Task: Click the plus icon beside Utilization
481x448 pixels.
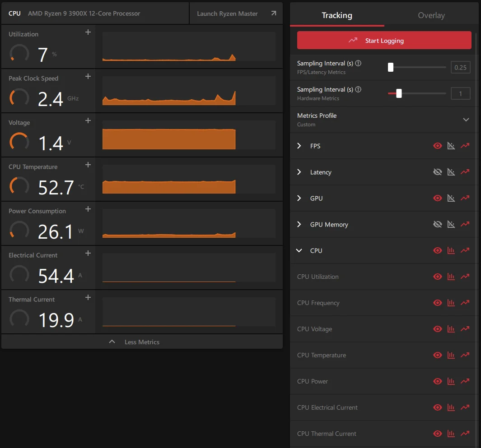Action: click(88, 32)
